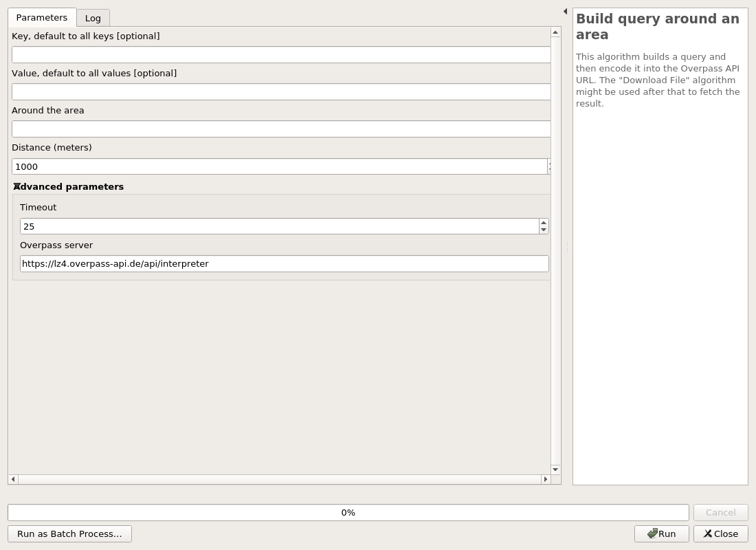Click the horizontal scrollbar left arrow
Screen dimensions: 756x550
(12, 479)
